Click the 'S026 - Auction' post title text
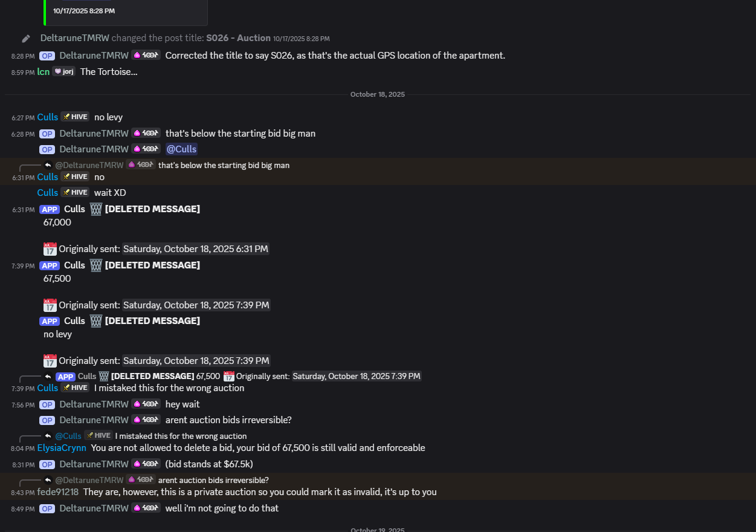The image size is (756, 532). pos(238,38)
